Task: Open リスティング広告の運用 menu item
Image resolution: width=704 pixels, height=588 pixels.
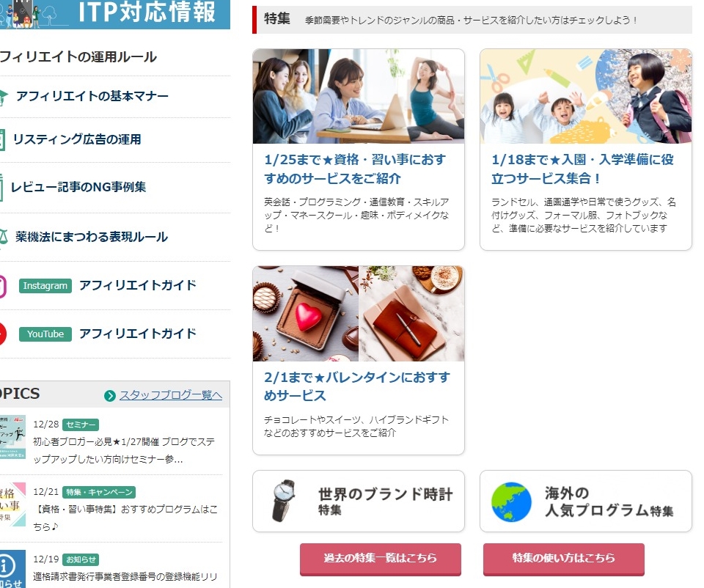Action: pyautogui.click(x=76, y=139)
